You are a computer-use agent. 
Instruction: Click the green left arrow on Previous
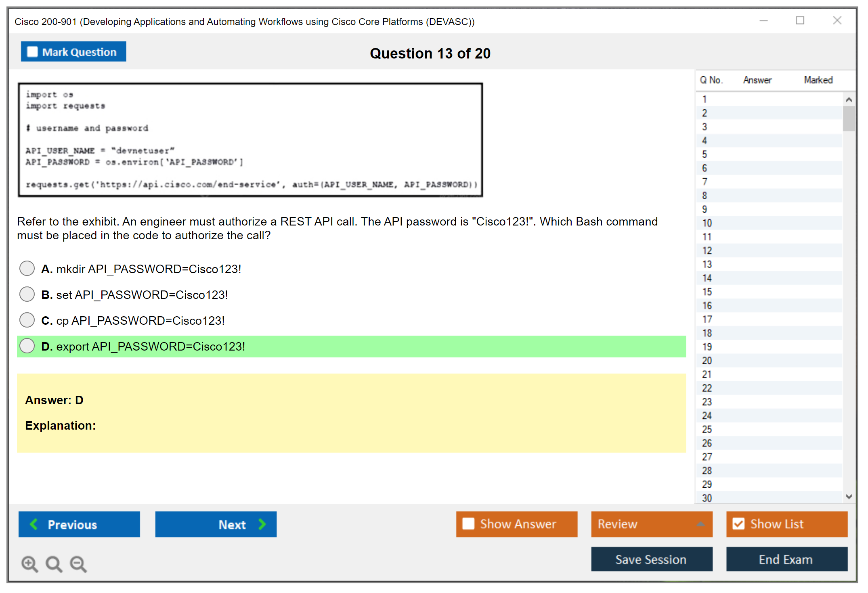(x=34, y=524)
